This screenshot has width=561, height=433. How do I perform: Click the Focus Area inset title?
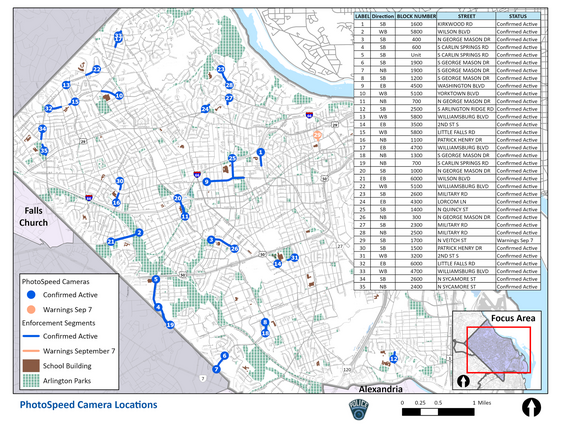click(x=513, y=318)
